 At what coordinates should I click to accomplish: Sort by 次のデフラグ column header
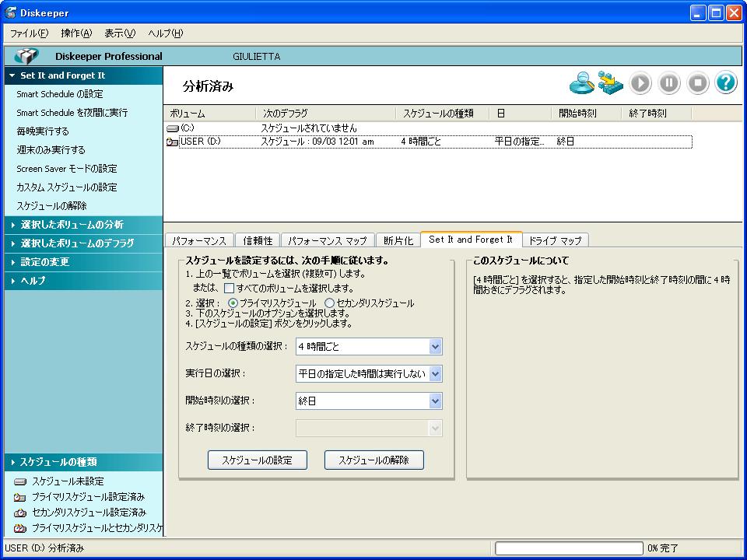[326, 114]
